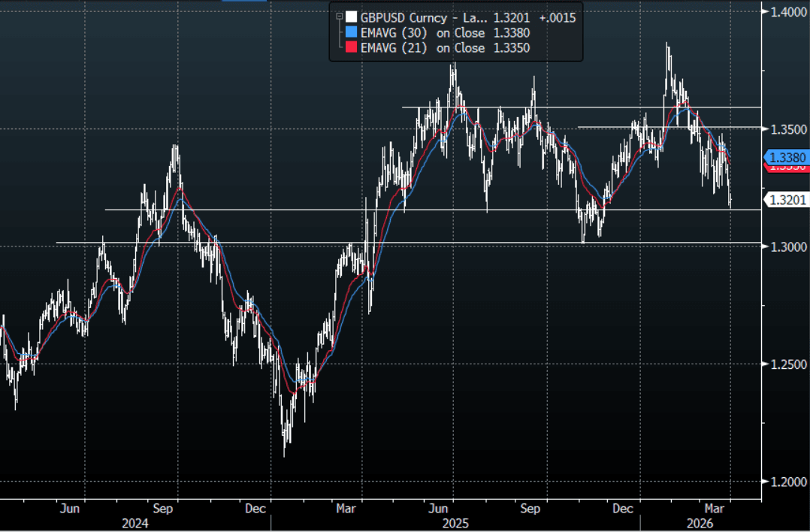The image size is (810, 532).
Task: Click the red EMAVG (21) legend swatch
Action: pos(350,47)
